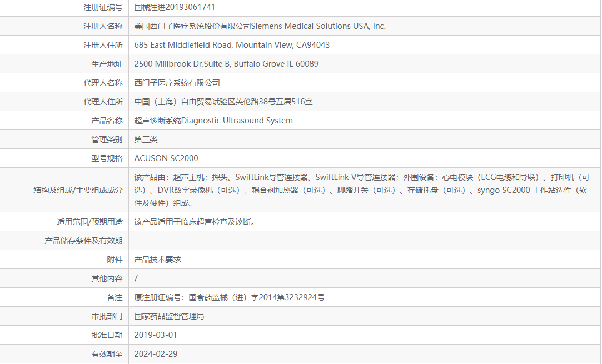The height and width of the screenshot is (364, 602).
Task: Select the 备注 label
Action: click(115, 297)
